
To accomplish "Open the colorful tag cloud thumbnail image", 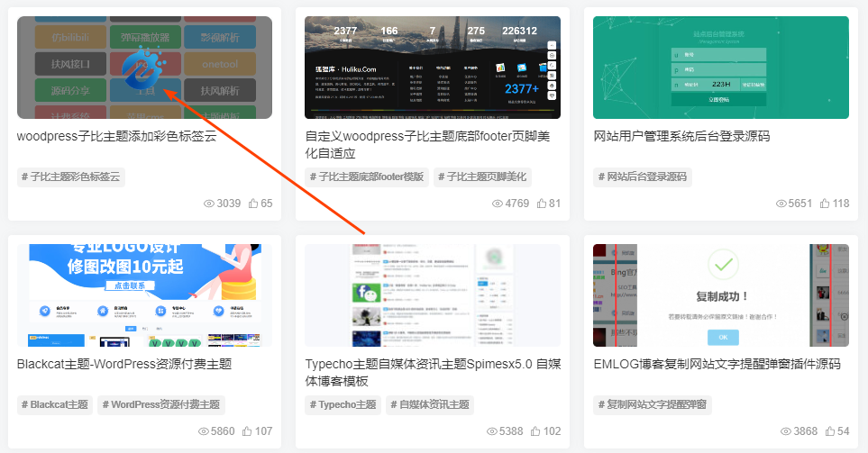I will [144, 68].
